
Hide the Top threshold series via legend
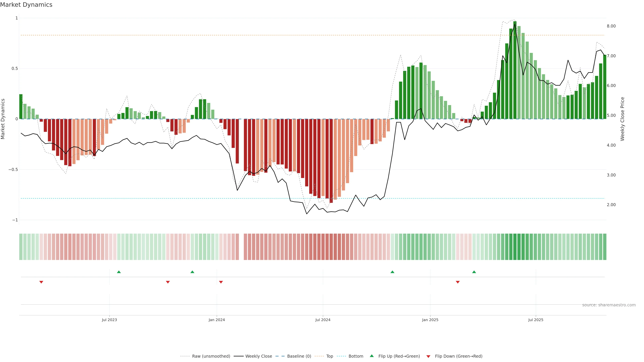click(330, 356)
